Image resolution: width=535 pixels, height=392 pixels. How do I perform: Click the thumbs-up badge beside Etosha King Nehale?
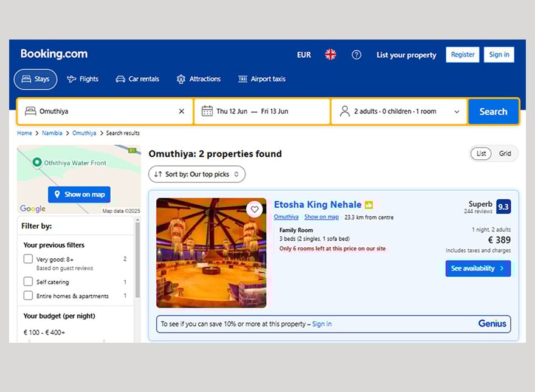click(x=369, y=205)
